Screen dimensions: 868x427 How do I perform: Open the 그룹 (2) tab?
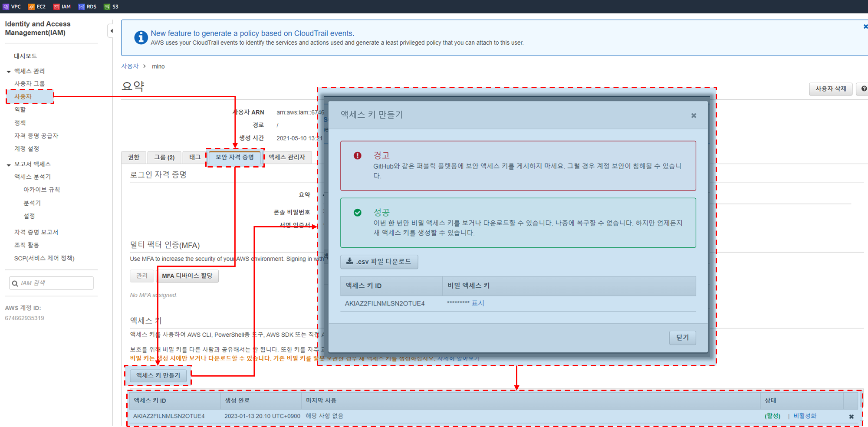(x=164, y=157)
